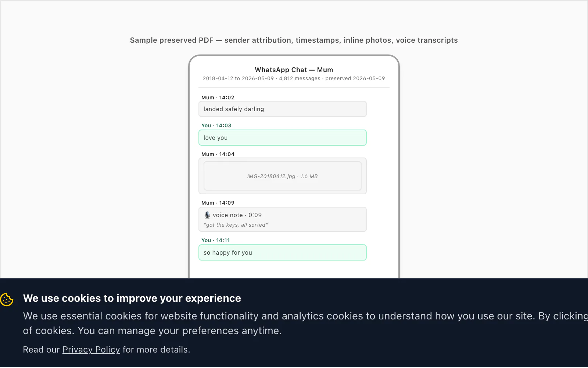Click the microphone icon on the voice note
Screen dimensions: 588x368
tap(207, 215)
